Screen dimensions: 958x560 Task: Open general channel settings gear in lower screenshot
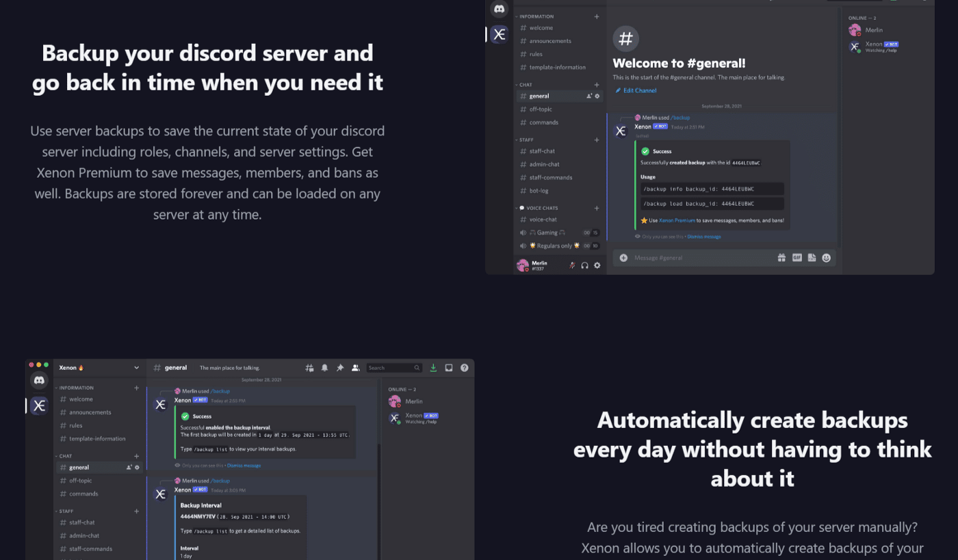pos(137,468)
